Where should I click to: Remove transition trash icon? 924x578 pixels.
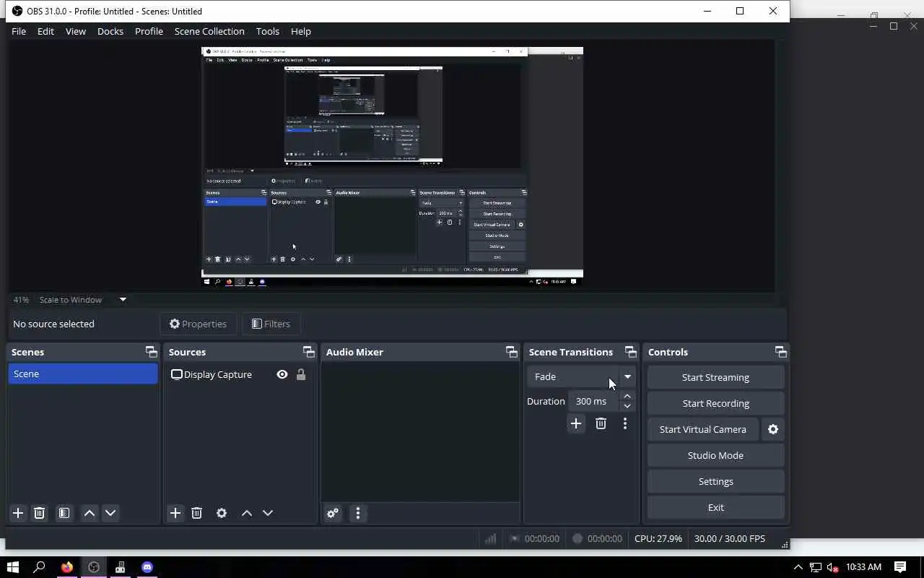tap(601, 423)
